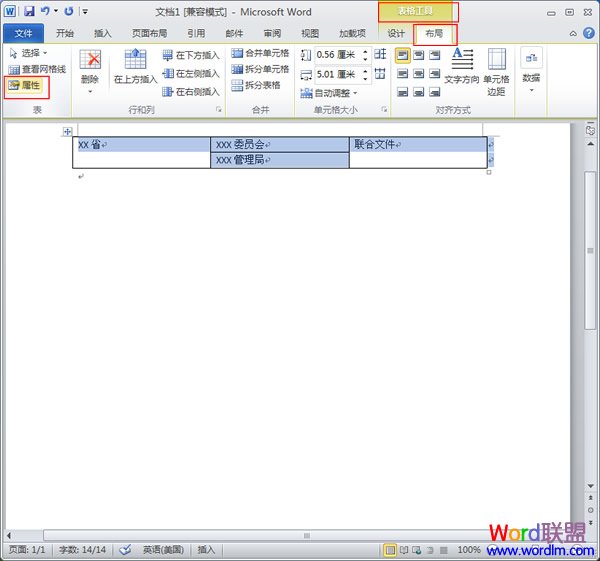This screenshot has height=561, width=600.
Task: Expand the 删除 dropdown arrow
Action: coord(90,91)
